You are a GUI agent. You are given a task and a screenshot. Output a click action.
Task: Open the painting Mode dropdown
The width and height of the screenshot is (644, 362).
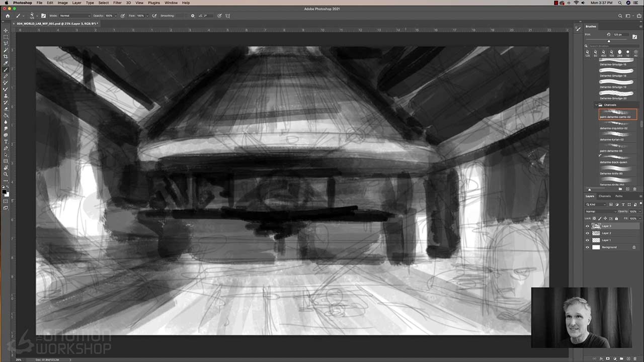point(74,16)
